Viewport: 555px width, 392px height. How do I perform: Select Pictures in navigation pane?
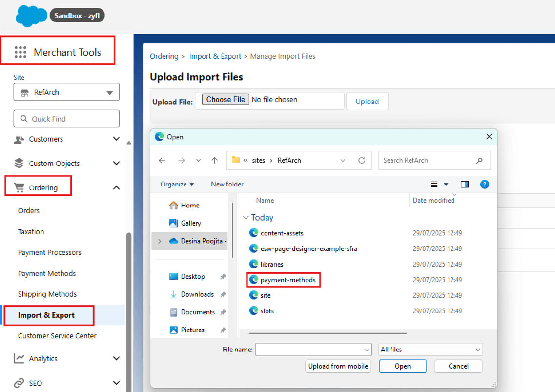click(x=187, y=330)
